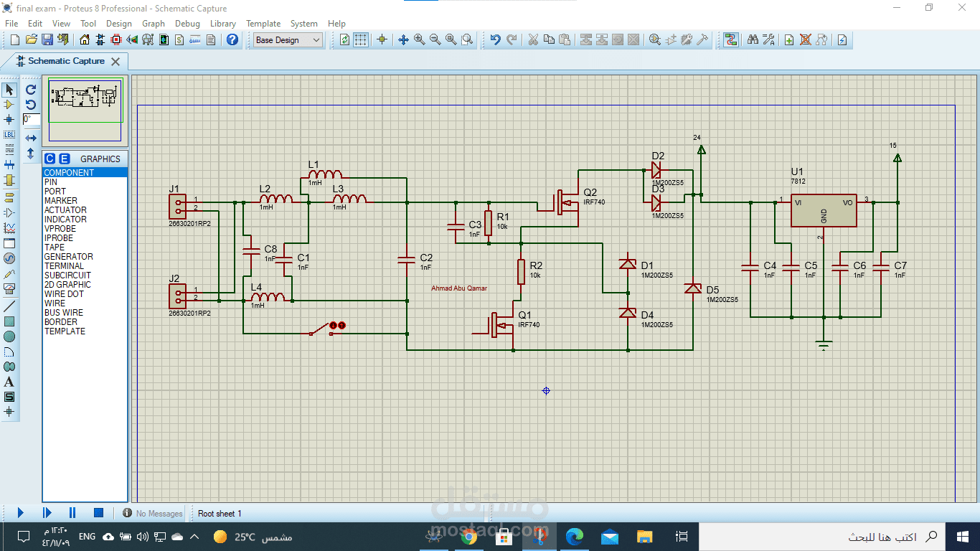Screen dimensions: 980x551
Task: Zoom in on the schematic
Action: click(418, 40)
